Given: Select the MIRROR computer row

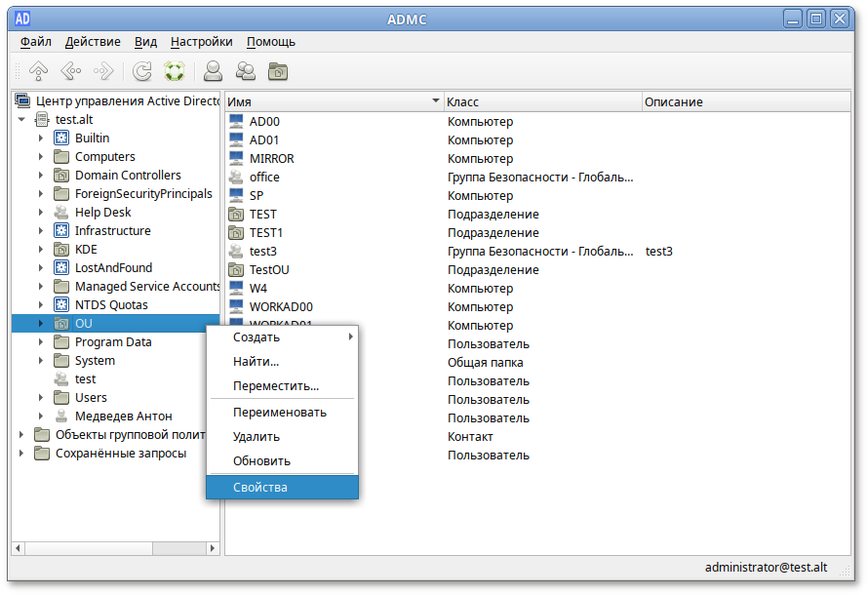Looking at the screenshot, I should point(271,159).
